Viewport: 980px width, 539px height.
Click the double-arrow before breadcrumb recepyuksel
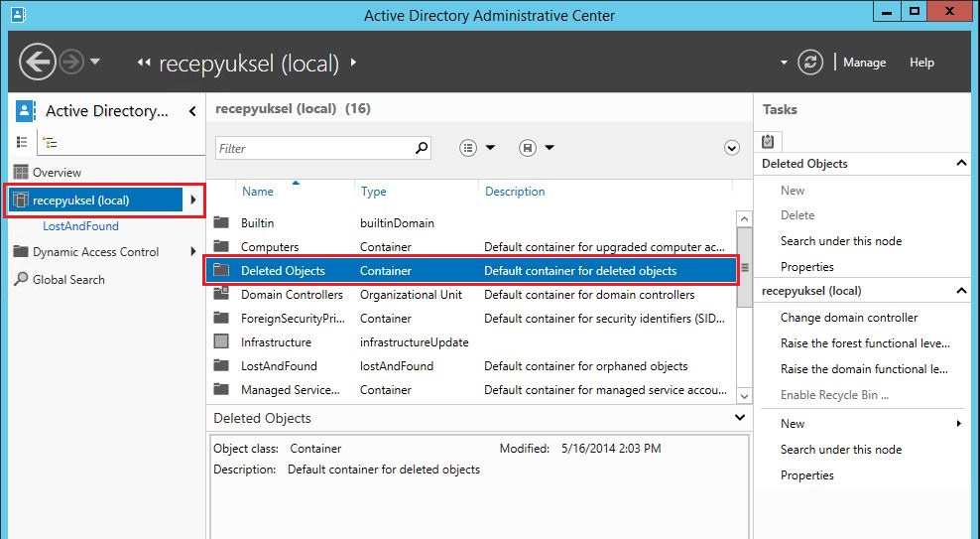144,62
